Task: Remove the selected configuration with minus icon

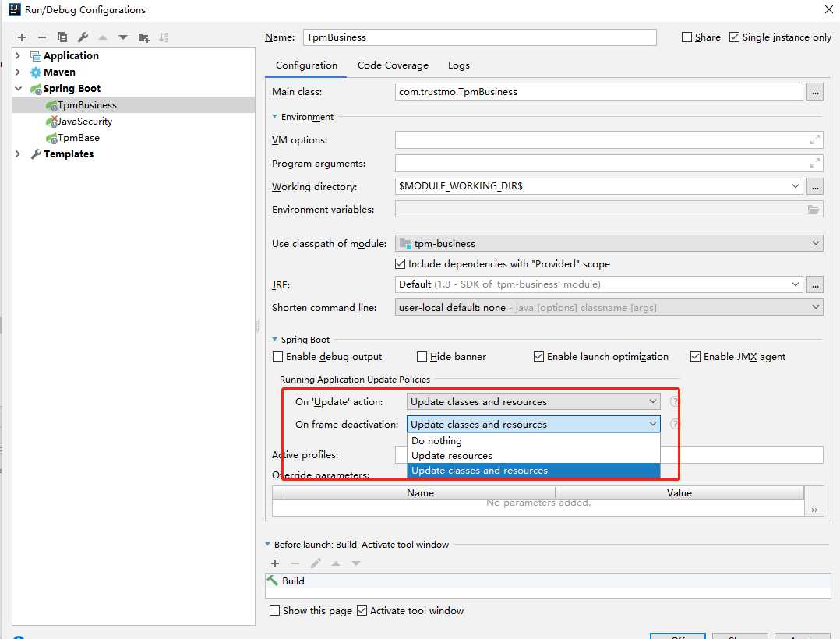Action: 42,37
